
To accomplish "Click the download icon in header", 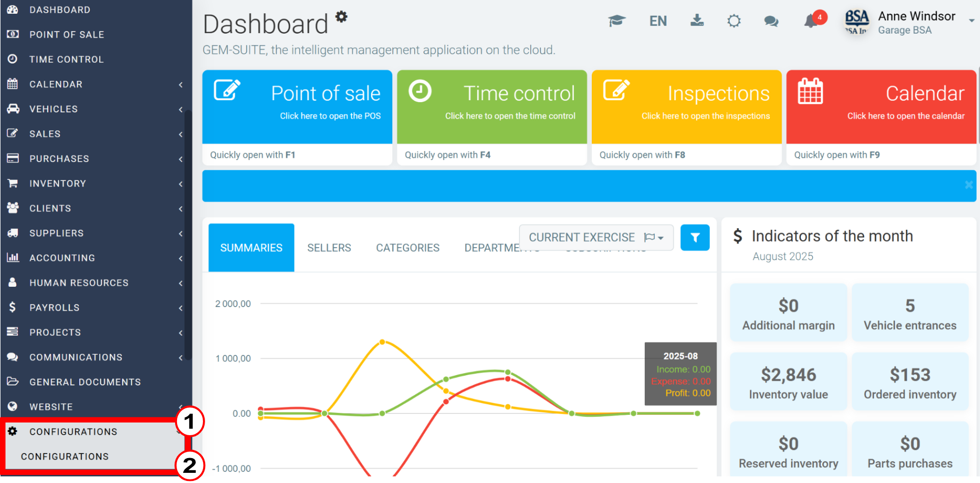I will (x=697, y=20).
